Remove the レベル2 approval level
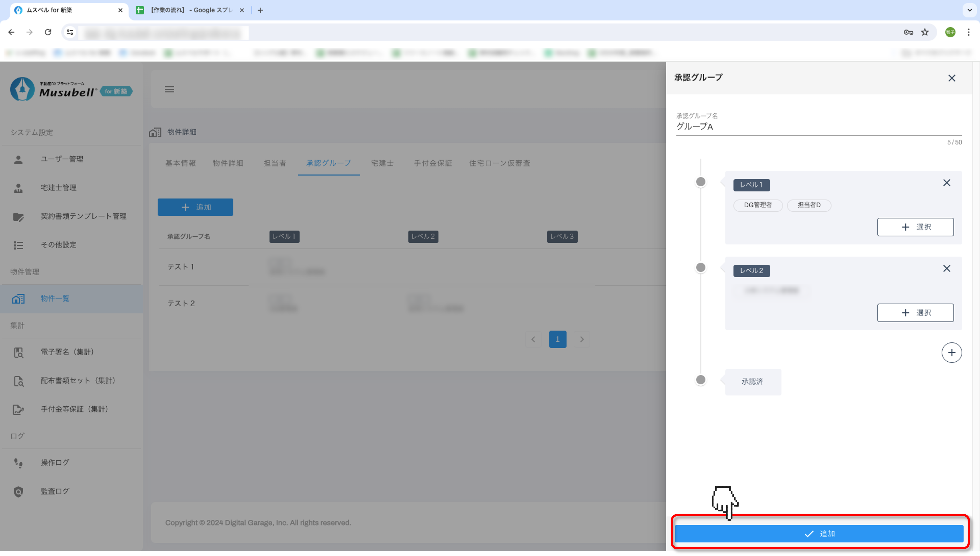The image size is (980, 556). 946,269
